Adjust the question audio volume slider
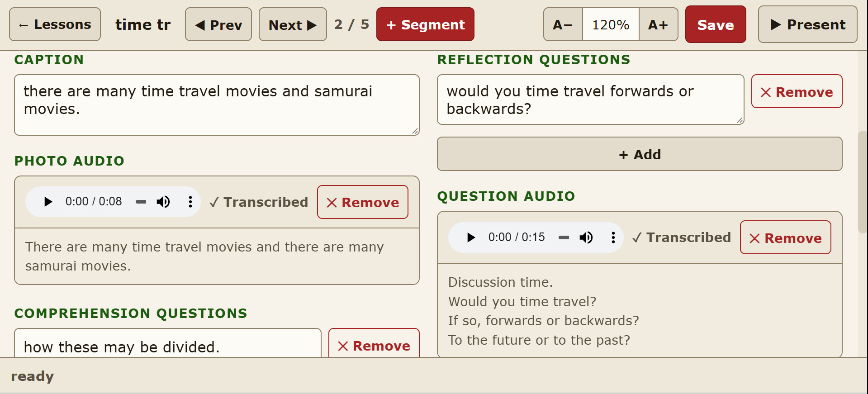868x394 pixels. point(564,237)
